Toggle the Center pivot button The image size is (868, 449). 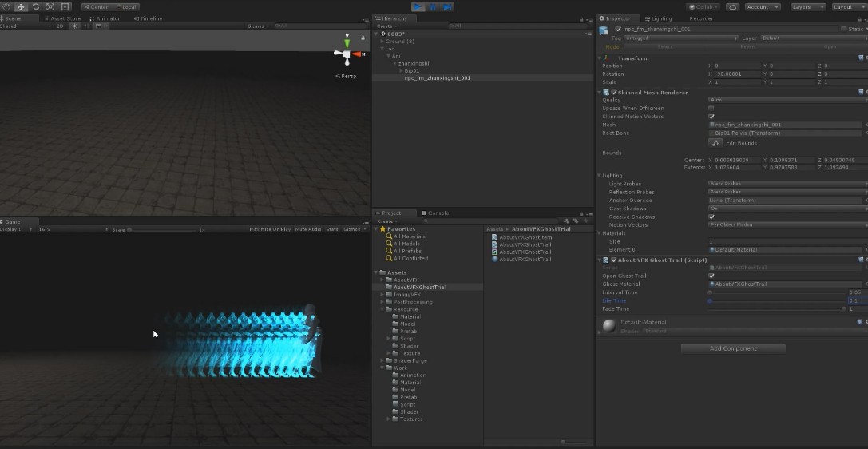[x=96, y=7]
